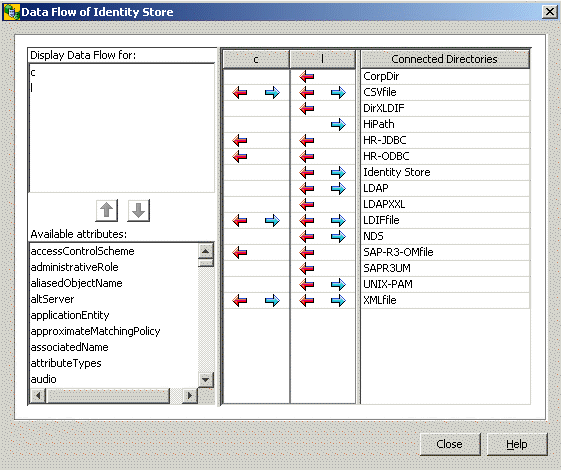Viewport: 561px width, 470px height.
Task: Click red arrow for l in HR-JDBC row
Action: click(x=307, y=140)
